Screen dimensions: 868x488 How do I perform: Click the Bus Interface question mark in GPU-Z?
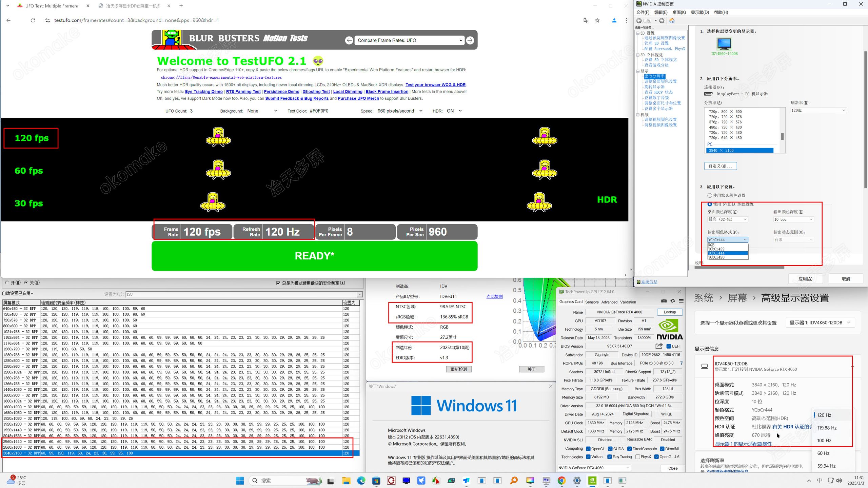tap(681, 363)
